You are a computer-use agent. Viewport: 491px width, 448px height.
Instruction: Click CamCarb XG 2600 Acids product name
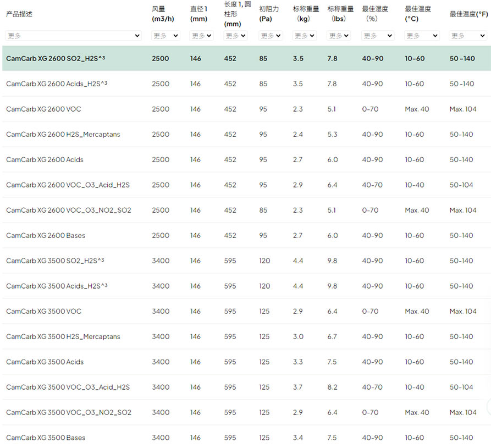(45, 159)
